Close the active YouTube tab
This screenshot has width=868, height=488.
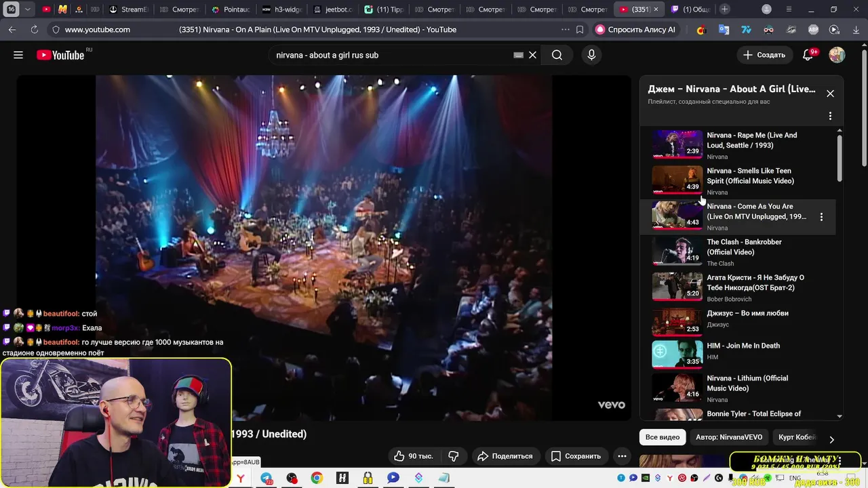[x=656, y=9]
